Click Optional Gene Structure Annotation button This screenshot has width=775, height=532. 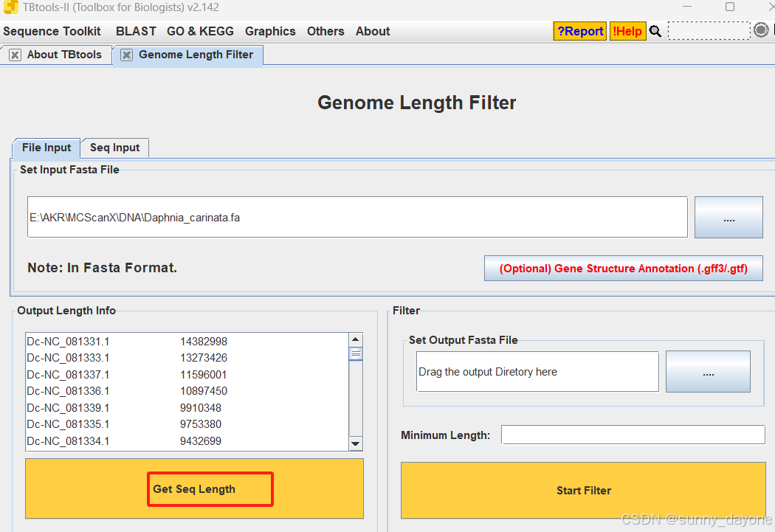[623, 269]
